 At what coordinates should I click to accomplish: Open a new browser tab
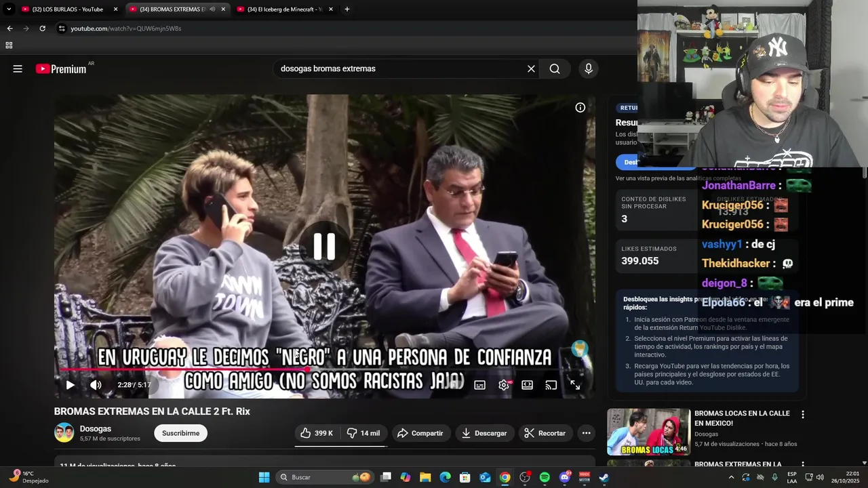(347, 9)
